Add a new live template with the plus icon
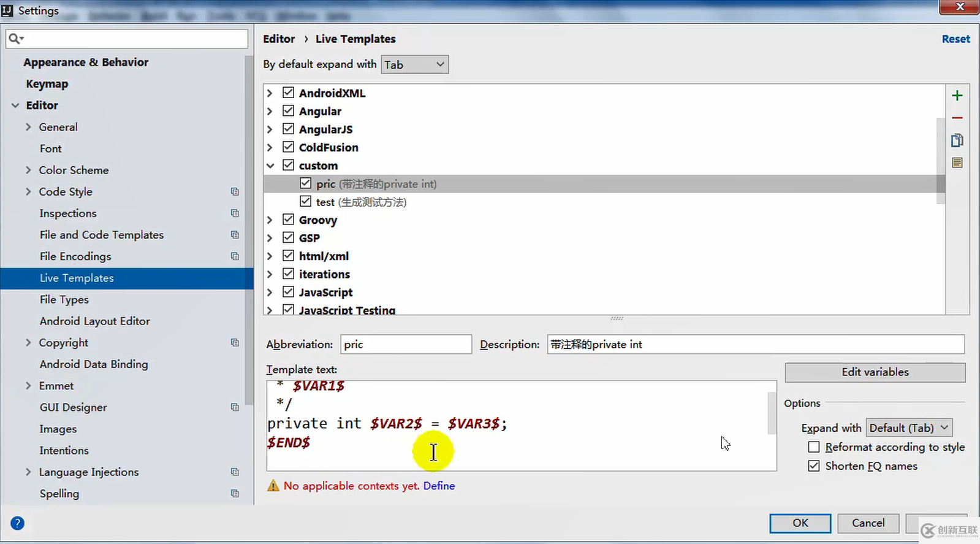Viewport: 980px width, 544px height. coord(957,96)
